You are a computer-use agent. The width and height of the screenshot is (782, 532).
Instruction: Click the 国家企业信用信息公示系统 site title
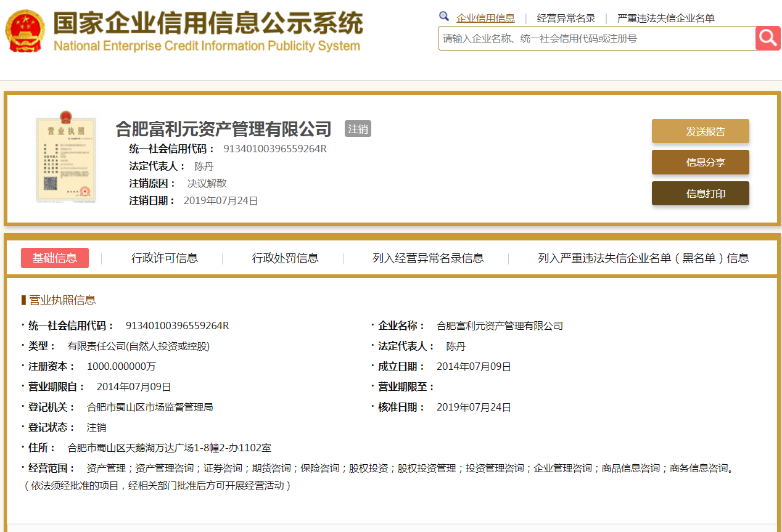point(207,25)
